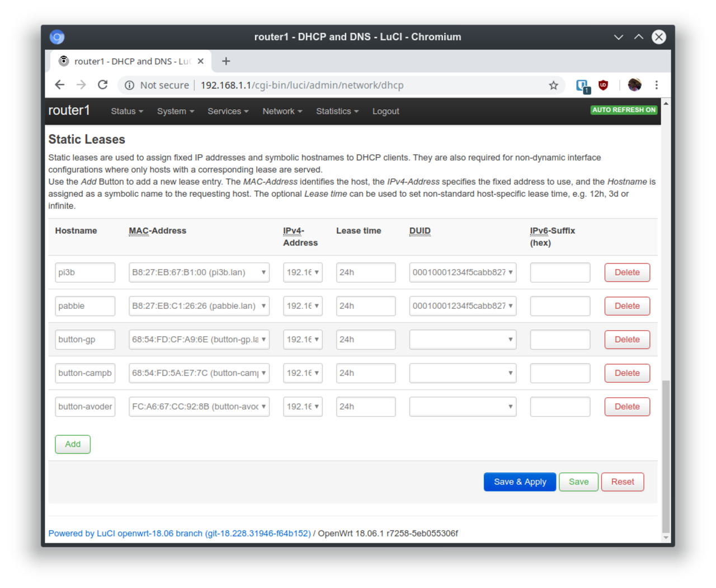
Task: Expand MAC-Address dropdown for button-campb
Action: pyautogui.click(x=199, y=373)
